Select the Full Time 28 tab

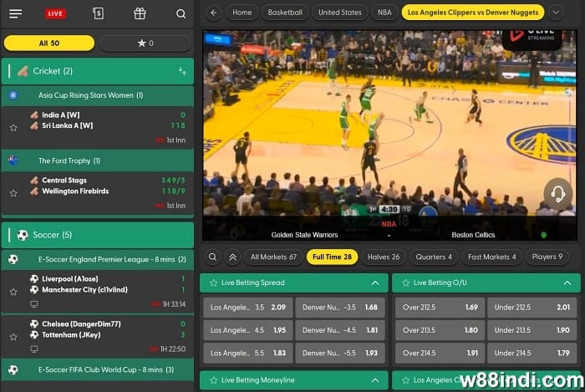coord(332,257)
